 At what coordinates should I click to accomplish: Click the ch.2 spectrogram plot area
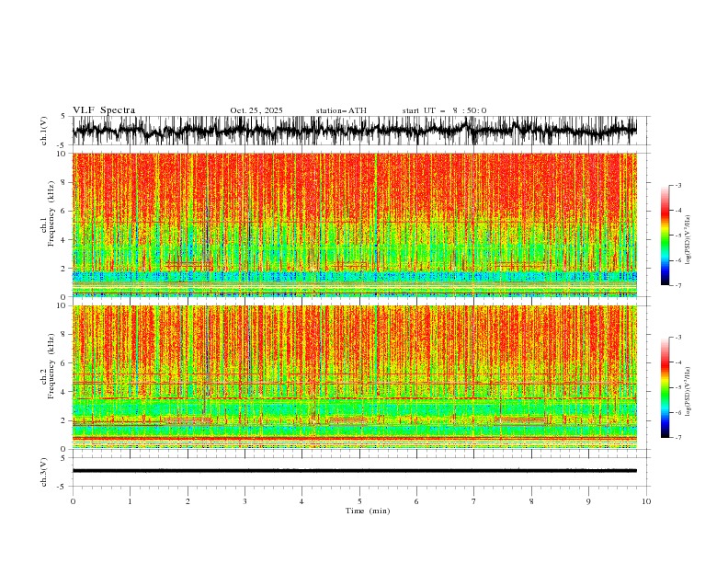point(355,377)
